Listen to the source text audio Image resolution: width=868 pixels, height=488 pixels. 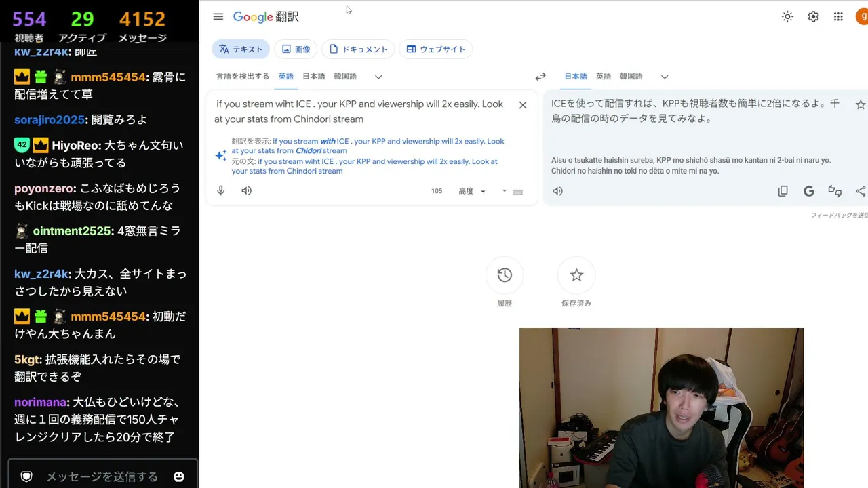click(247, 191)
